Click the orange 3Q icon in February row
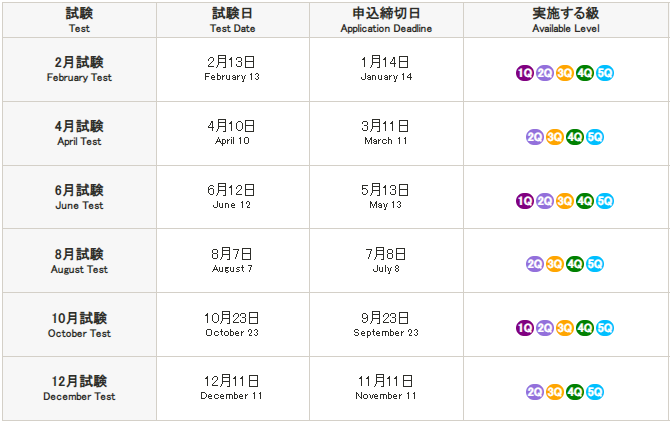Viewport: 670px width, 422px height. coord(564,73)
